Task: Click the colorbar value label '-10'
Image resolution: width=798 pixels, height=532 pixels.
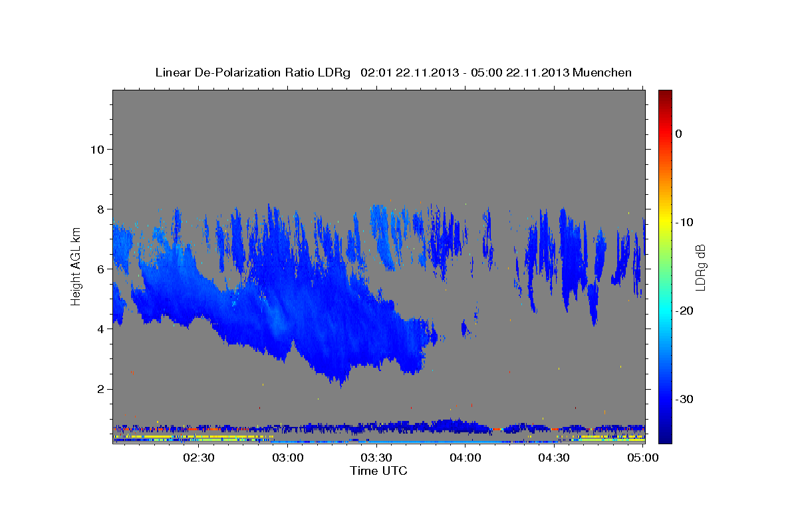Action: 685,222
